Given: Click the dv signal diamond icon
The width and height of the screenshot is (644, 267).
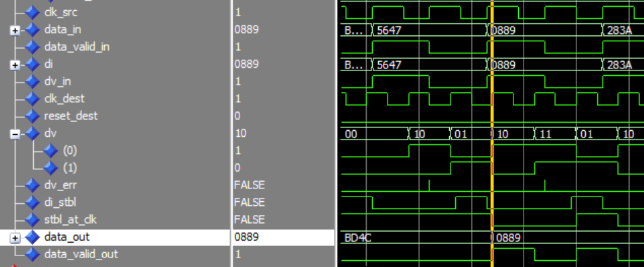Looking at the screenshot, I should [x=32, y=133].
